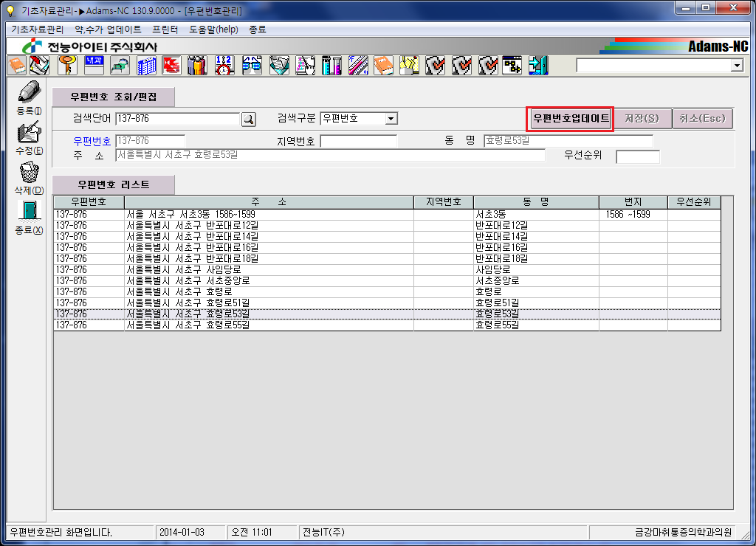
Task: Click the green patient bed toolbar icon
Action: coord(120,65)
